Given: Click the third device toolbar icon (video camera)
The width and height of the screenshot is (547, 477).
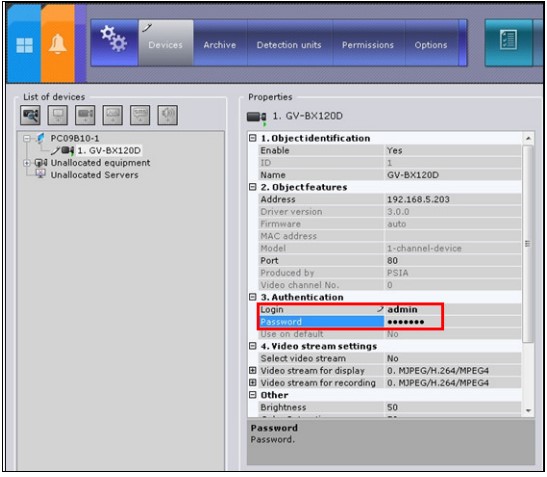Looking at the screenshot, I should [x=85, y=115].
